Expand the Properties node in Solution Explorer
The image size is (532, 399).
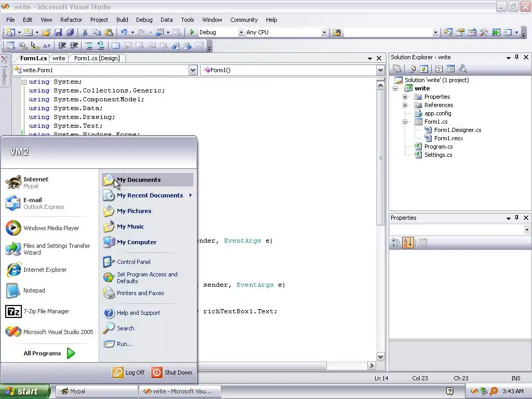click(405, 97)
